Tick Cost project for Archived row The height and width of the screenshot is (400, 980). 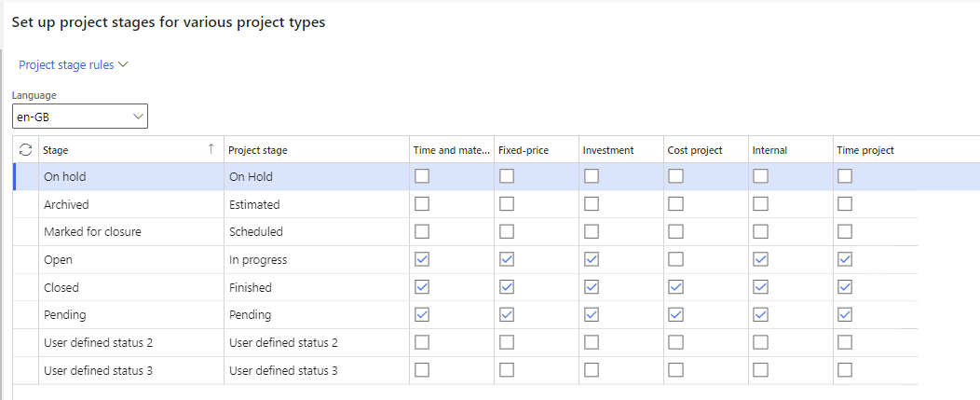click(x=675, y=204)
